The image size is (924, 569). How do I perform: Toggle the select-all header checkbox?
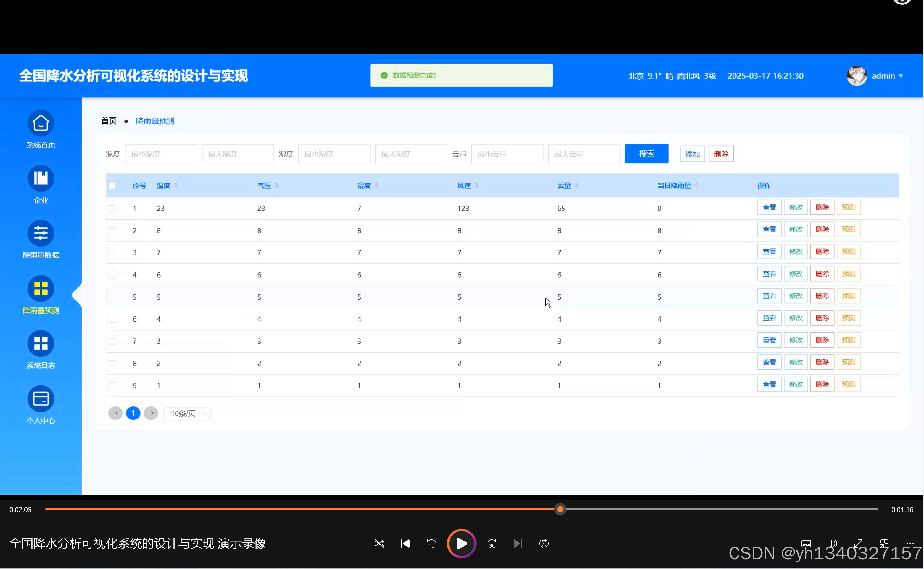pyautogui.click(x=112, y=186)
